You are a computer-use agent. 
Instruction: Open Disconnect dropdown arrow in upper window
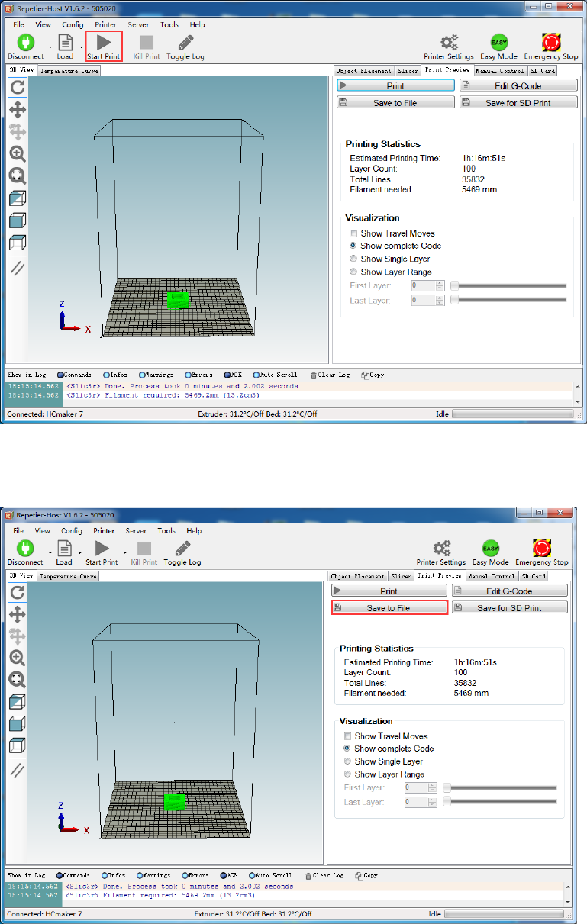[x=51, y=47]
